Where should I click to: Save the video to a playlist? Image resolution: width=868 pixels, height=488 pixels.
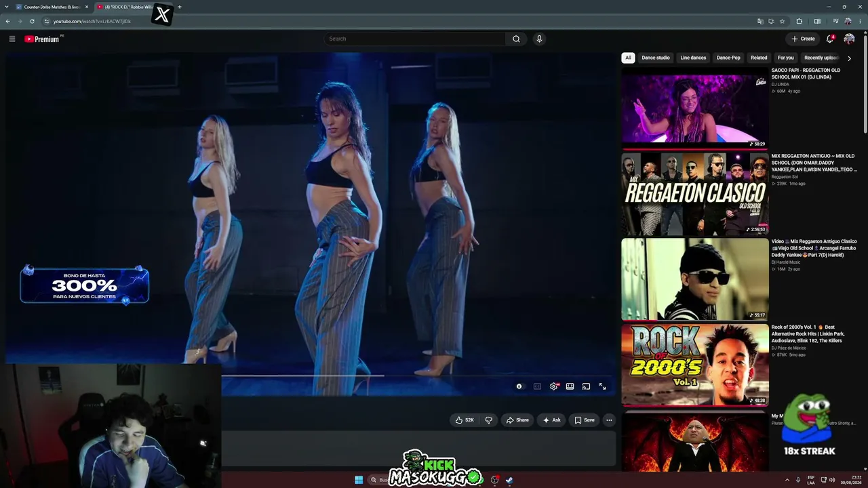(584, 420)
